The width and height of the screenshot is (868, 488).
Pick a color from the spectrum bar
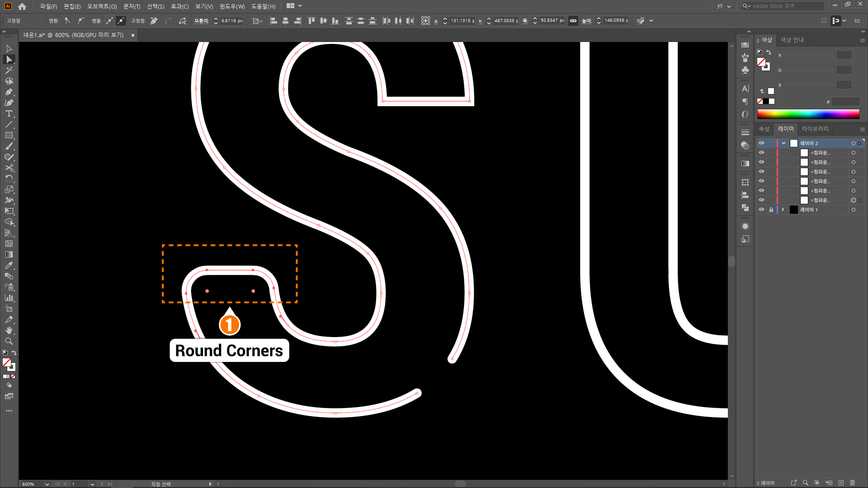[808, 114]
